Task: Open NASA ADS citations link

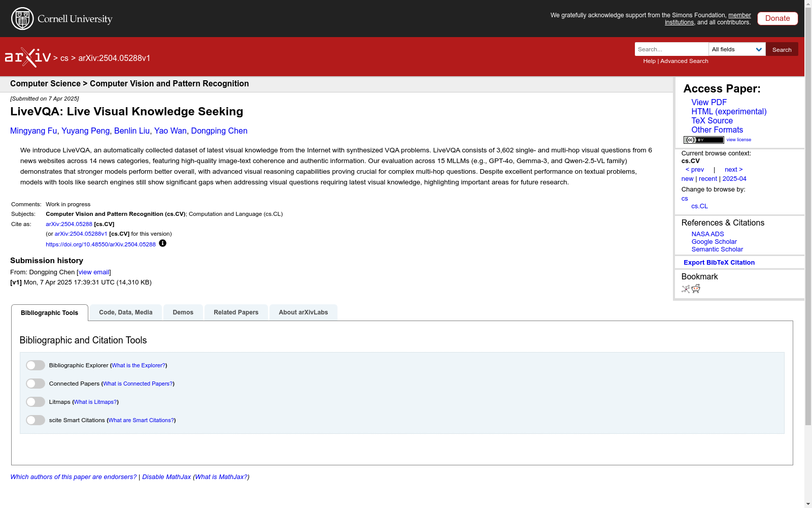Action: 707,234
